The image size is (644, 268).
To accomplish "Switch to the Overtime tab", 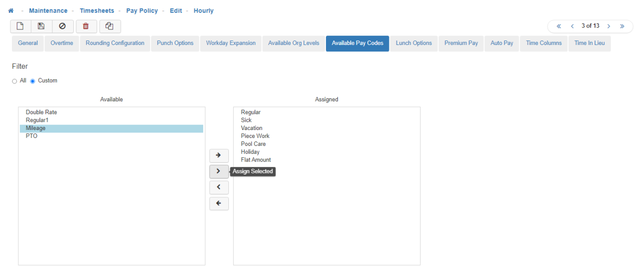I will (61, 43).
